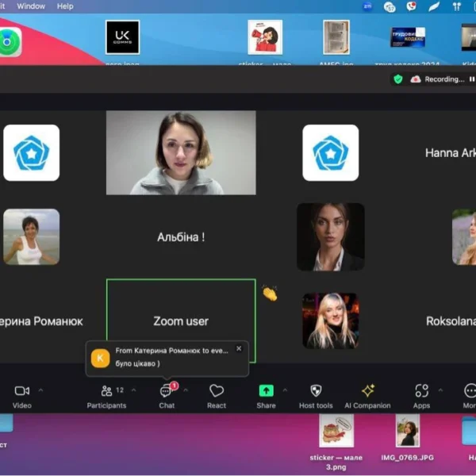Click the React heart icon
Screen dimensions: 476x476
[x=217, y=393]
